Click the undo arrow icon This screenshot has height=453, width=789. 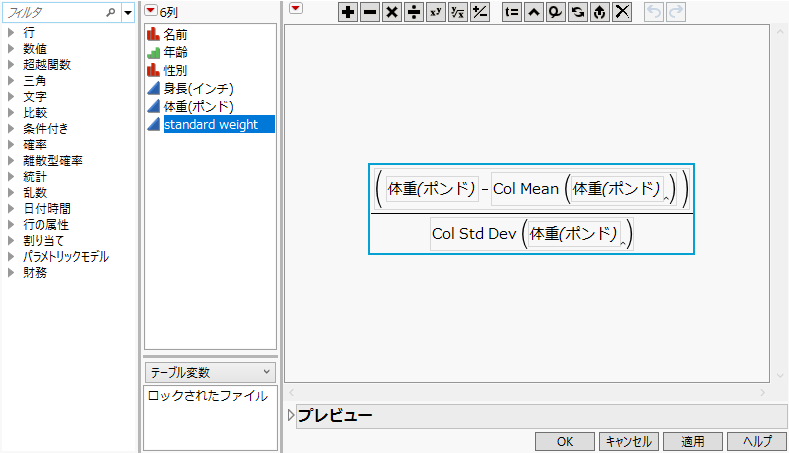654,12
